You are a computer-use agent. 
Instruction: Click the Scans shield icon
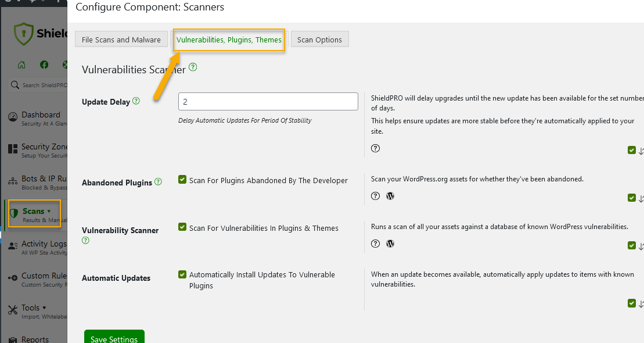click(x=13, y=213)
